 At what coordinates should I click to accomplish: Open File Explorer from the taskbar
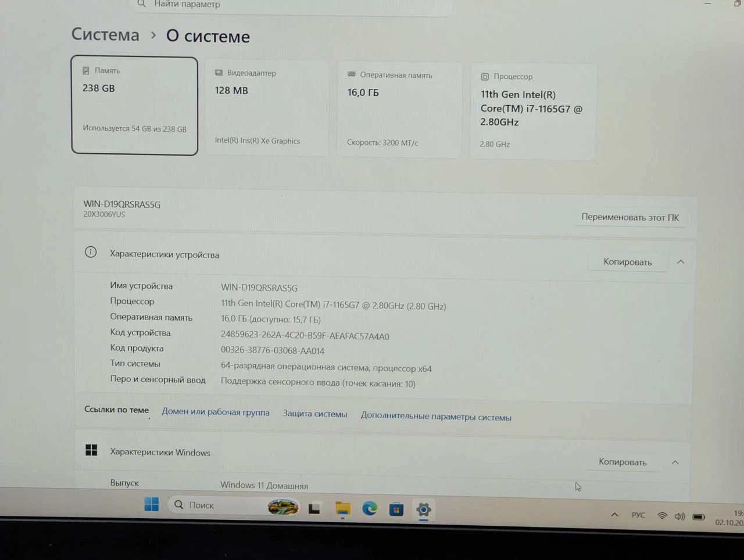tap(343, 509)
